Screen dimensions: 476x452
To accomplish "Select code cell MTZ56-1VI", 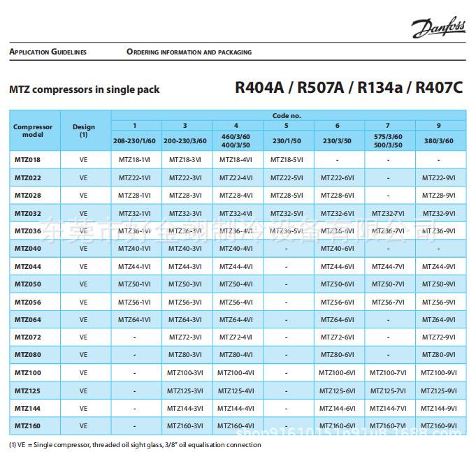I will coord(134,302).
